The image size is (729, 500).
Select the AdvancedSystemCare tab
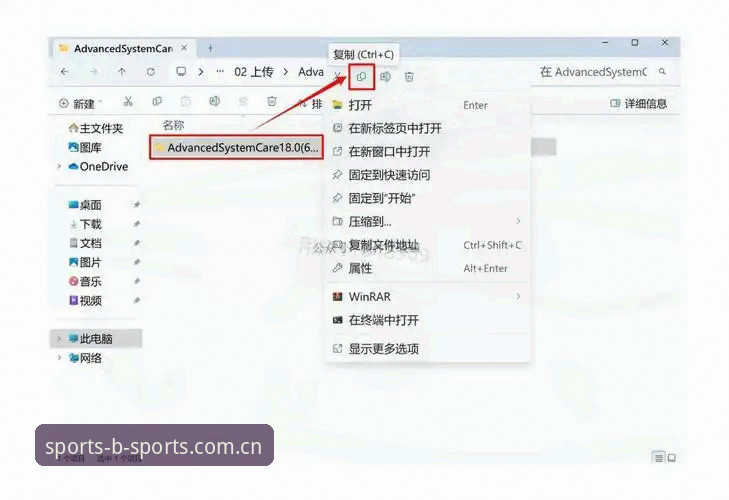(x=123, y=48)
